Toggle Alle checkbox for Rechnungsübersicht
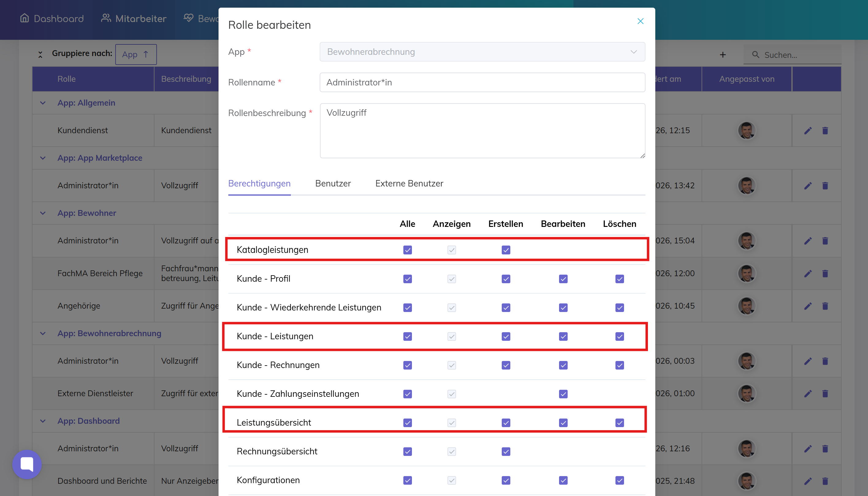868x496 pixels. point(407,451)
